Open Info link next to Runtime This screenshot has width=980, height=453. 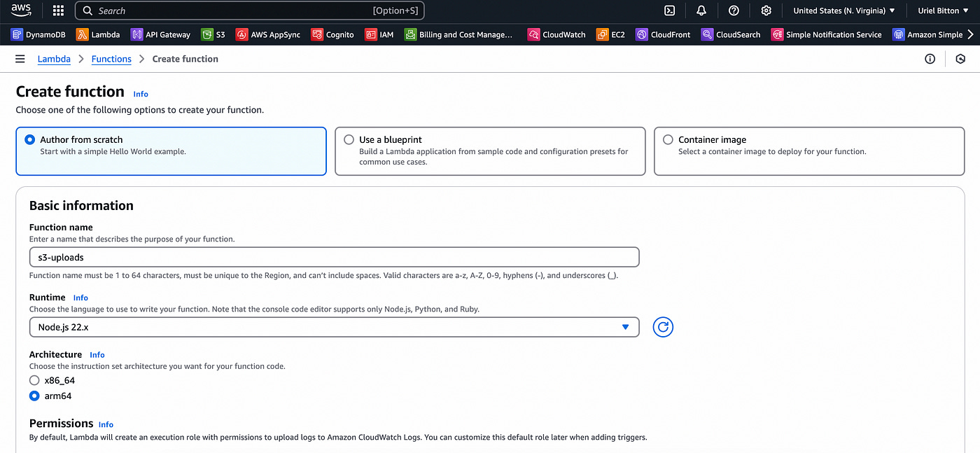pos(80,298)
